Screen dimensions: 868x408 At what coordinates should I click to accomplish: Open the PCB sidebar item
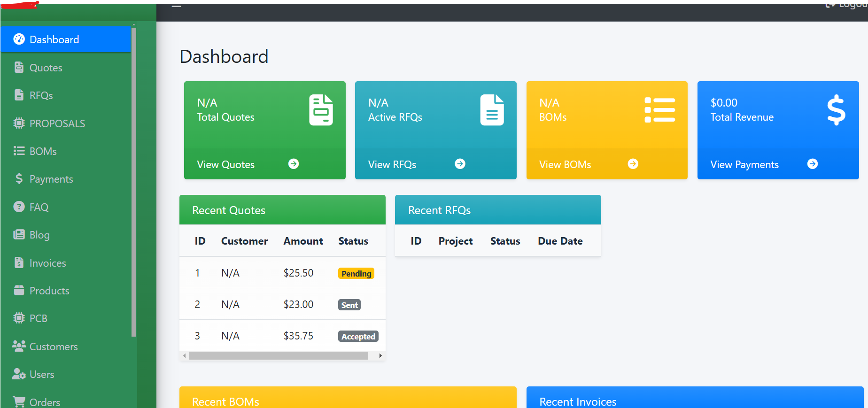point(66,318)
